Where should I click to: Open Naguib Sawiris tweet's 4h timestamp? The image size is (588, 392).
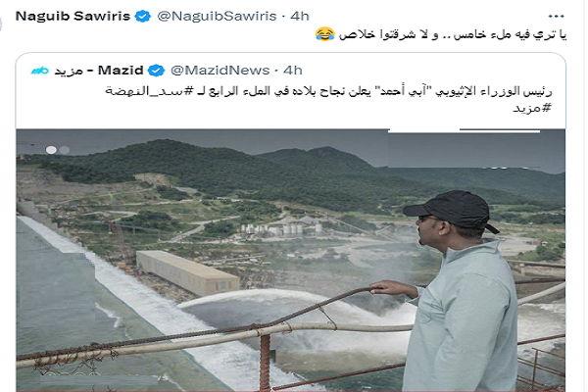pyautogui.click(x=300, y=16)
